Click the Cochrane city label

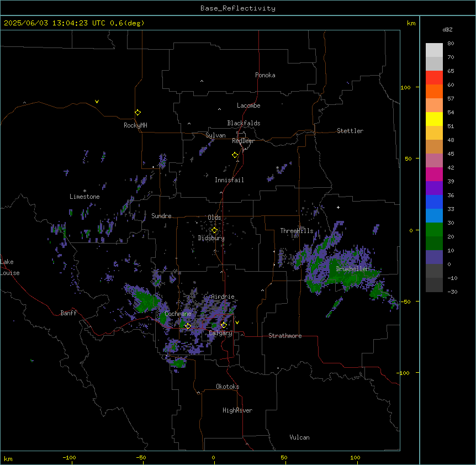click(178, 314)
